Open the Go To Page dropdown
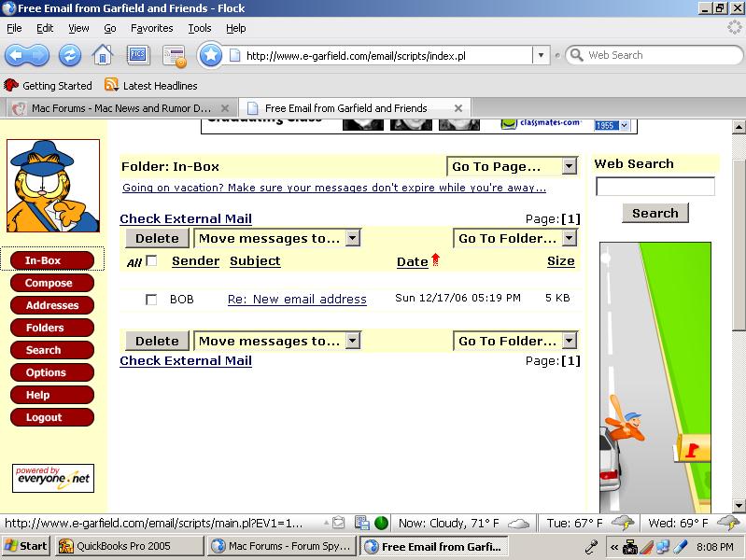The image size is (746, 560). coord(513,166)
